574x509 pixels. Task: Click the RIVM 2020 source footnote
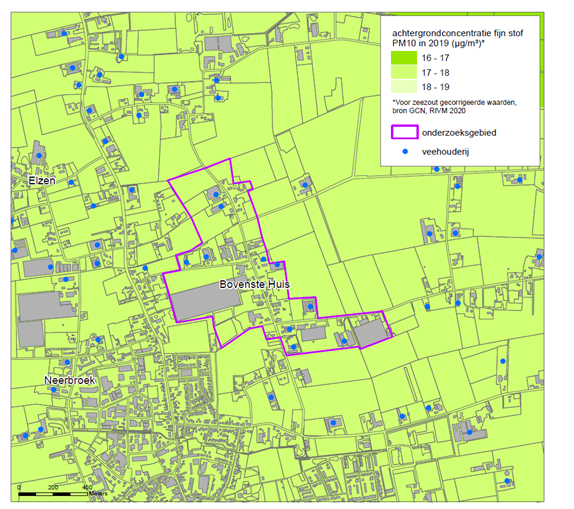pyautogui.click(x=454, y=107)
